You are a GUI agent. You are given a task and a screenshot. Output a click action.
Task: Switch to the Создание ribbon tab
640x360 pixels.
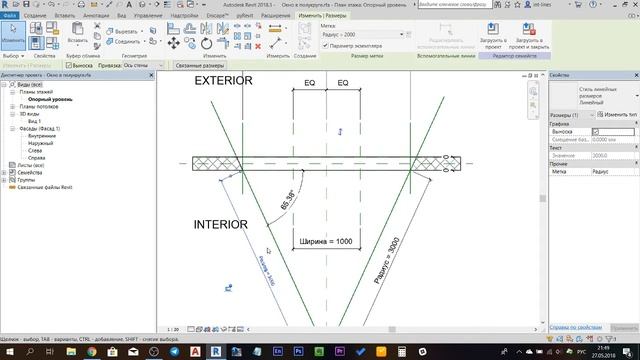35,16
